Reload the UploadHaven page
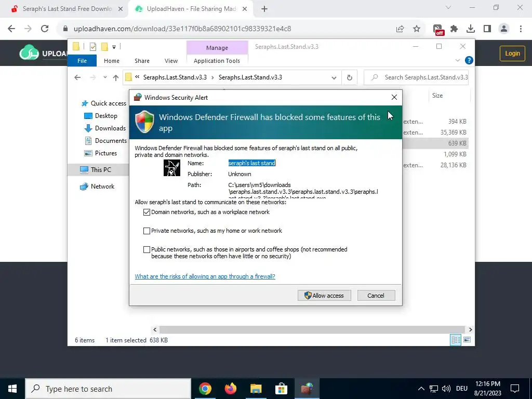 (x=45, y=29)
